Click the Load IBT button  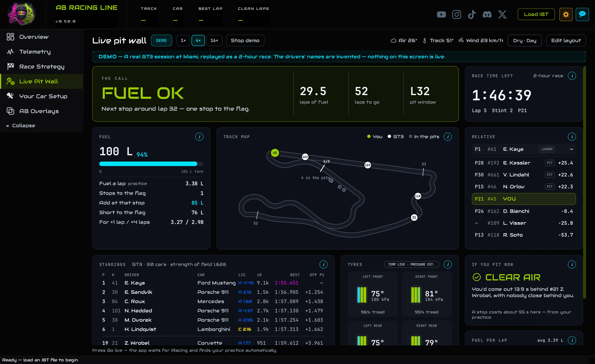point(536,14)
